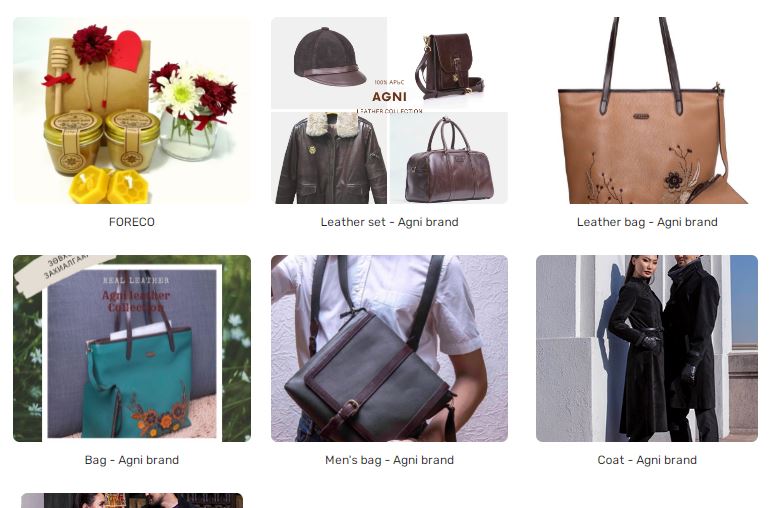Click the 'Men's bag - Agni brand' title

click(390, 460)
